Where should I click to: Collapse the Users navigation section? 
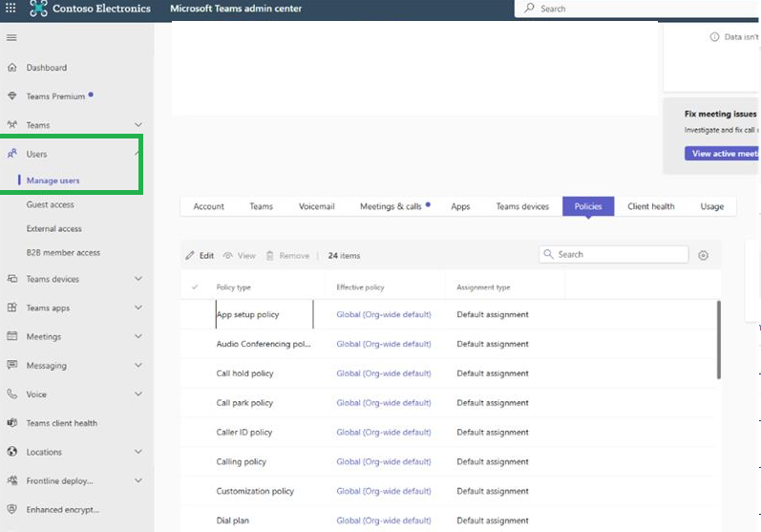[x=137, y=154]
